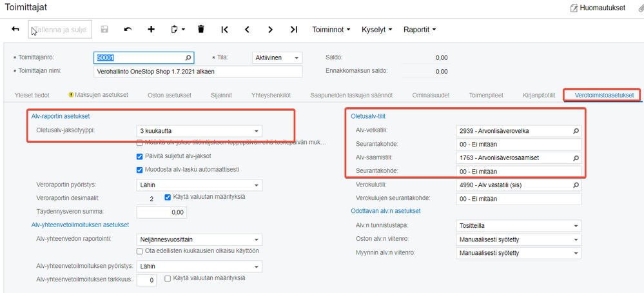Jump to last record icon
The width and height of the screenshot is (644, 293).
(x=293, y=29)
